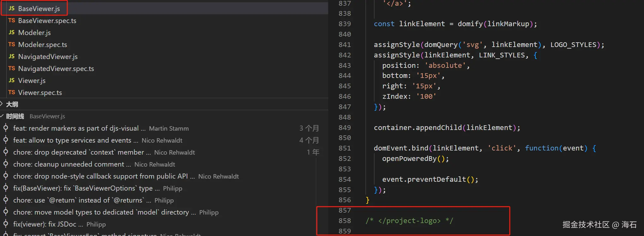Click commit icon beside 'fix(BaseViewer)' entry
Viewport: 644px width, 236px height.
point(6,188)
